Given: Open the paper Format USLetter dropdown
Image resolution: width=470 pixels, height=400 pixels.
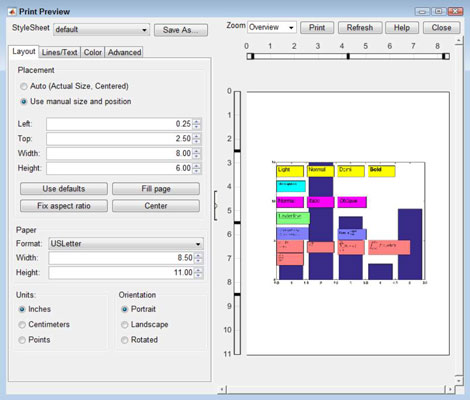Looking at the screenshot, I should click(126, 244).
